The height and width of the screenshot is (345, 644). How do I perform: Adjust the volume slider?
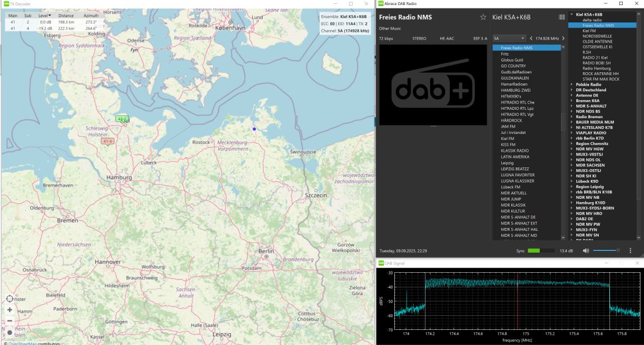coord(606,251)
